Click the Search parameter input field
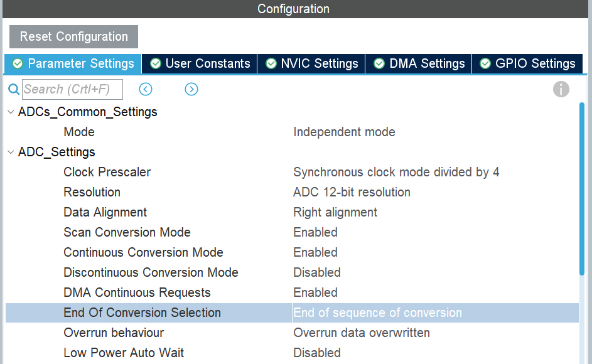This screenshot has height=364, width=592. tap(72, 89)
